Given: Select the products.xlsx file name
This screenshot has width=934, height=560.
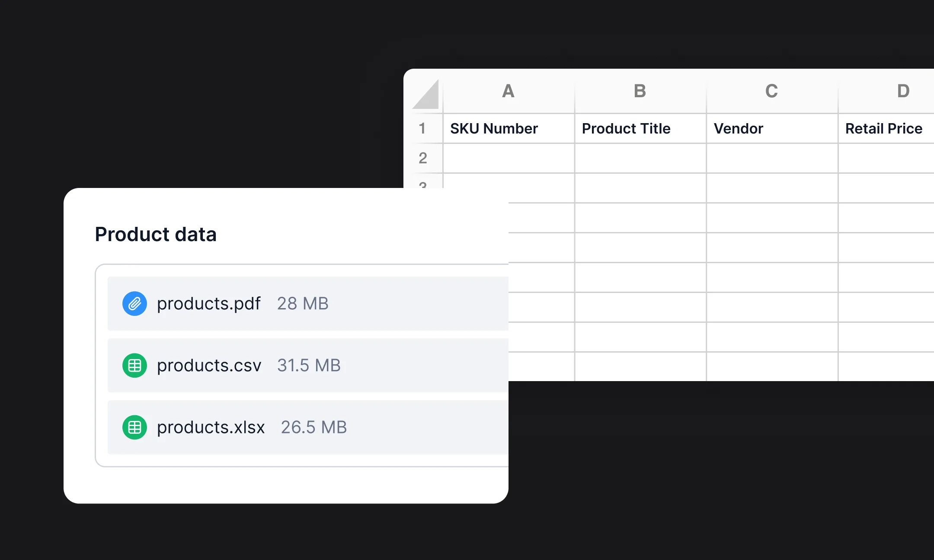Looking at the screenshot, I should (x=211, y=427).
